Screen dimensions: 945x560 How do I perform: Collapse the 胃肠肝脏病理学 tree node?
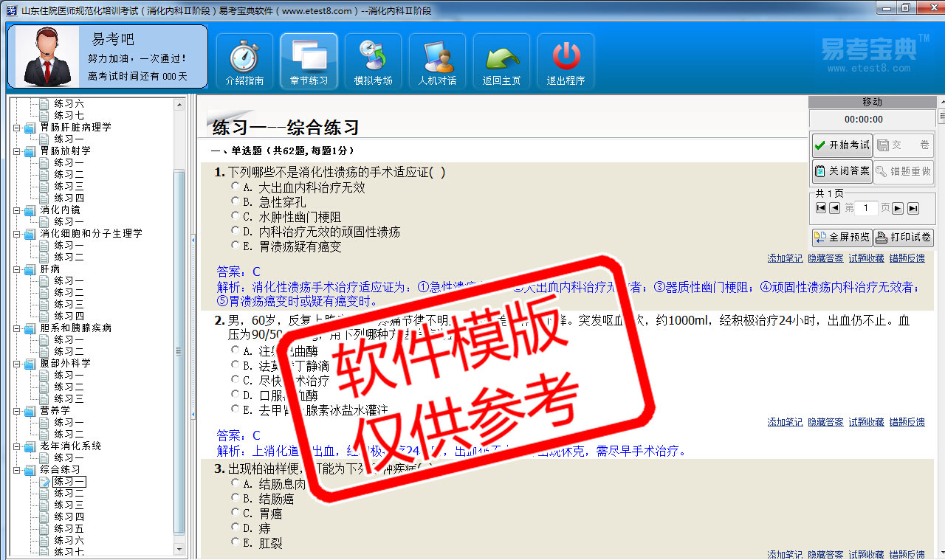(17, 127)
